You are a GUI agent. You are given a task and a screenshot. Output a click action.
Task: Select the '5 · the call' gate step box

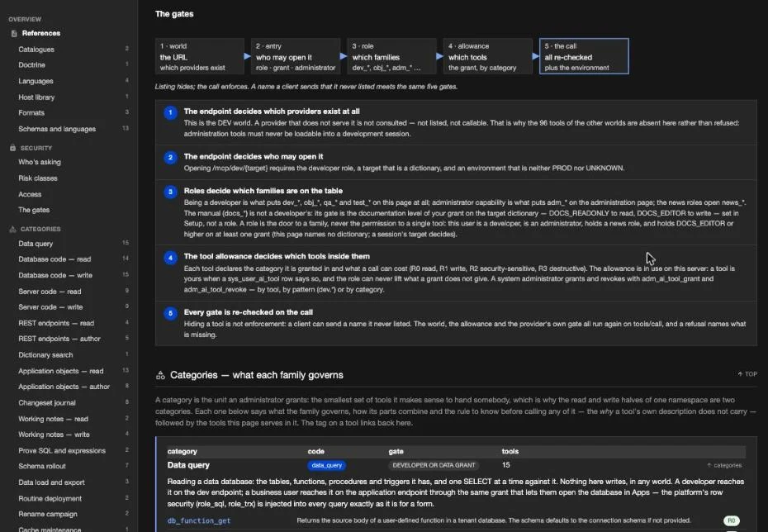[x=584, y=56]
